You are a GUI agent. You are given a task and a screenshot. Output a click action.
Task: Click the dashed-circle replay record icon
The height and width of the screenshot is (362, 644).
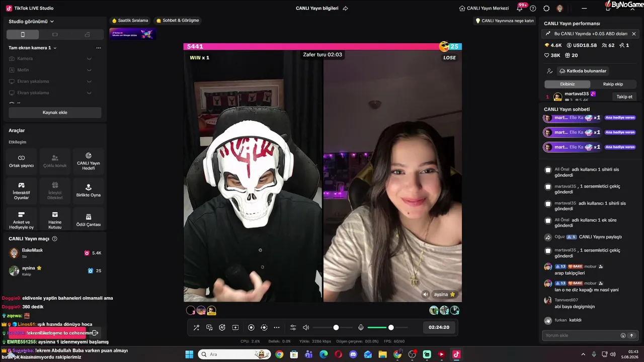(x=264, y=327)
